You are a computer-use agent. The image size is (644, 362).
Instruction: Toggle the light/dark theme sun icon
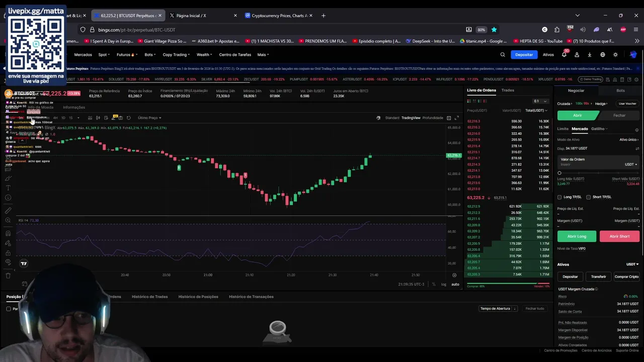615,55
